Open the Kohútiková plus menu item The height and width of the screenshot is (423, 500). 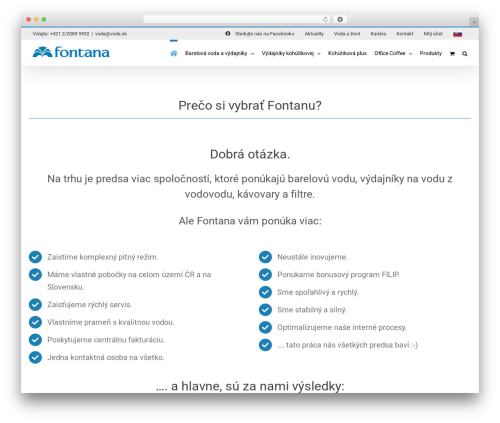[347, 53]
